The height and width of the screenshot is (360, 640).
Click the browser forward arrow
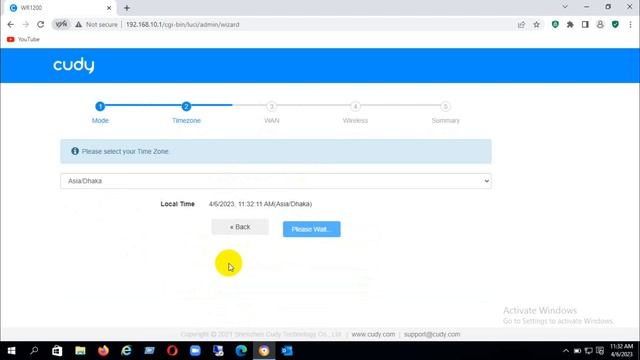coord(25,24)
